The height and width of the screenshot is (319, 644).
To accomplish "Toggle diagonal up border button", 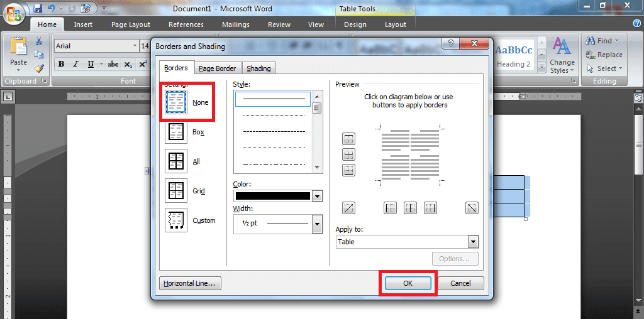I will (348, 208).
